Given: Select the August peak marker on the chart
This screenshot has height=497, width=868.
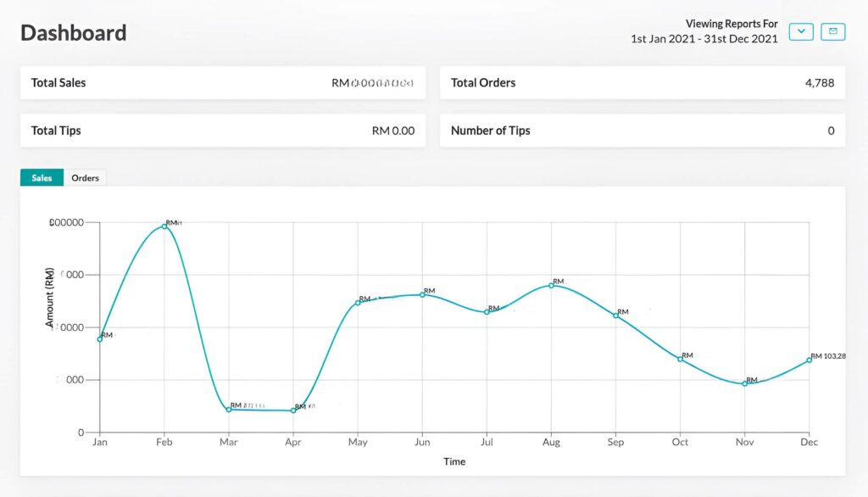Looking at the screenshot, I should [x=551, y=286].
